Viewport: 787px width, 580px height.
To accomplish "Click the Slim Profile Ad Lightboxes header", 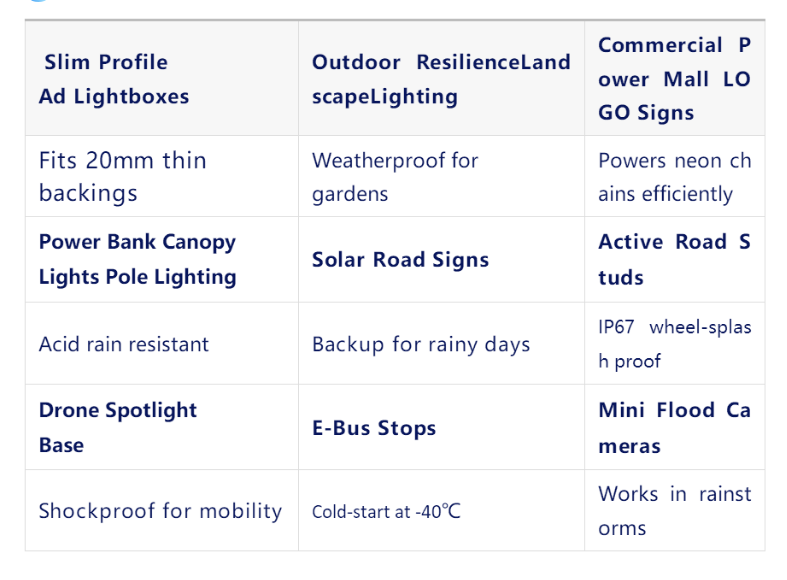I will [x=114, y=79].
